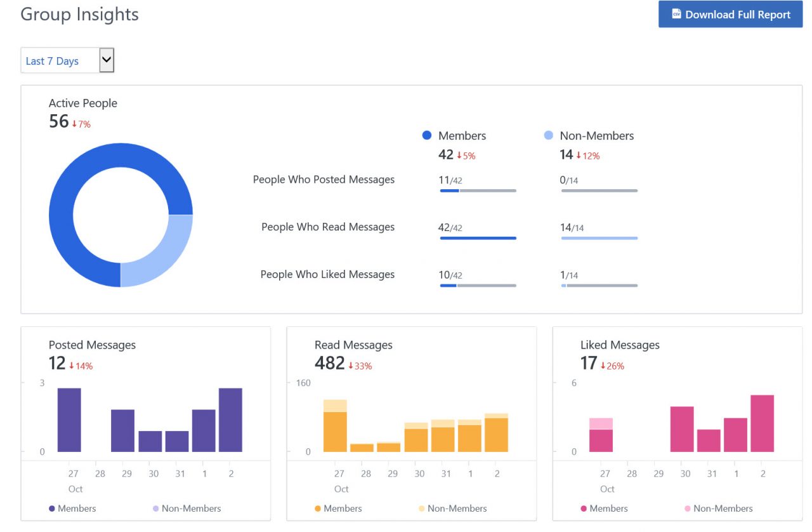Click the 33% decrease under Read Messages
Viewport: 812px width, 532px height.
pyautogui.click(x=360, y=366)
